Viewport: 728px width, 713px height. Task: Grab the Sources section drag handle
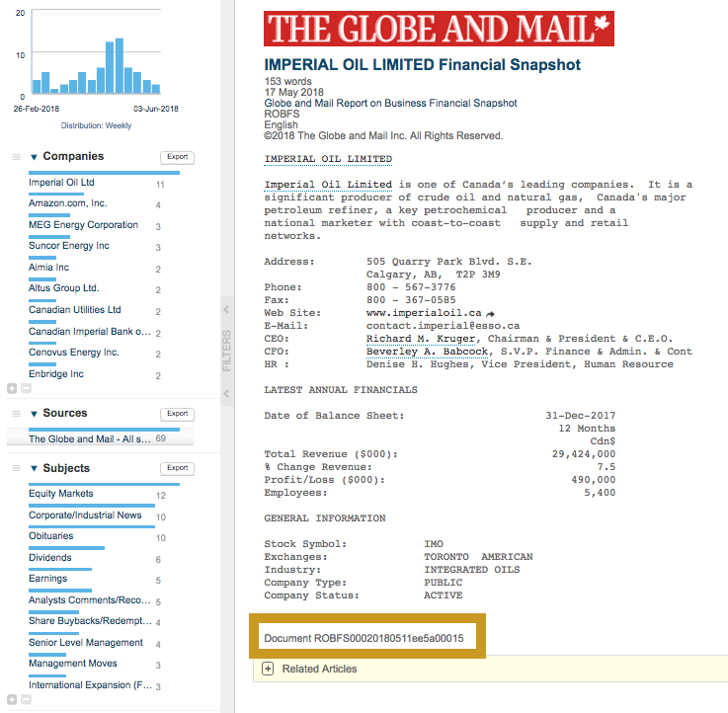(16, 414)
